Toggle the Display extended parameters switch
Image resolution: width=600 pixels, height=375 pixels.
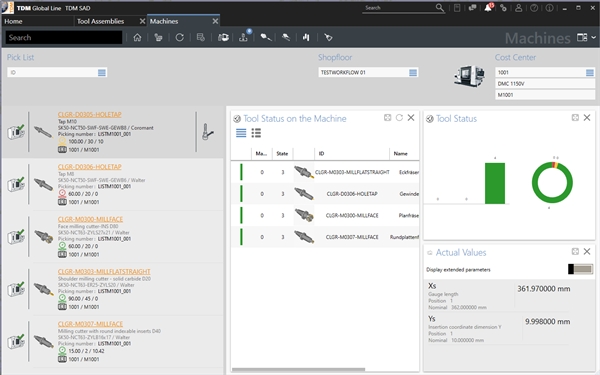coord(580,269)
